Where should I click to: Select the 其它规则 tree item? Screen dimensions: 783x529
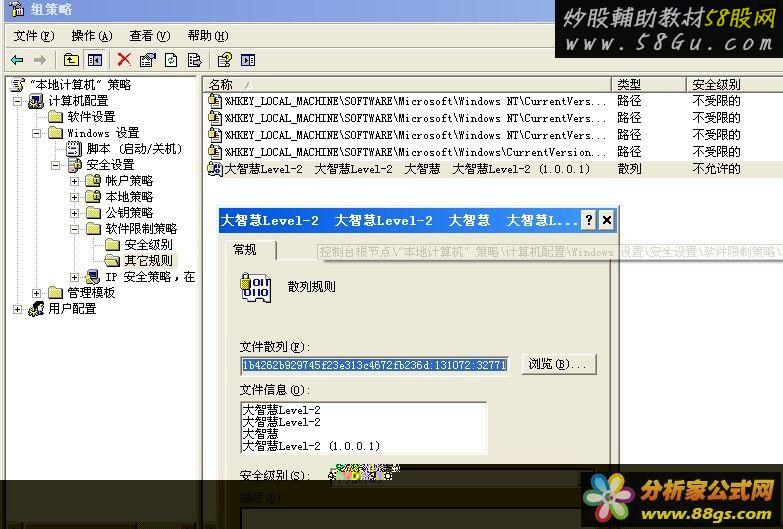coord(148,261)
